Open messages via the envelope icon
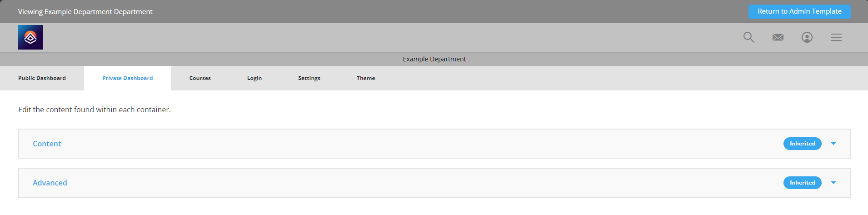 (x=778, y=37)
